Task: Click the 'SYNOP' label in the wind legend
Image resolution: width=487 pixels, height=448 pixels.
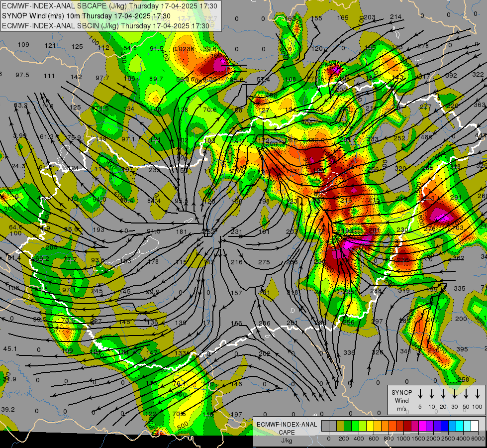Action: [401, 392]
